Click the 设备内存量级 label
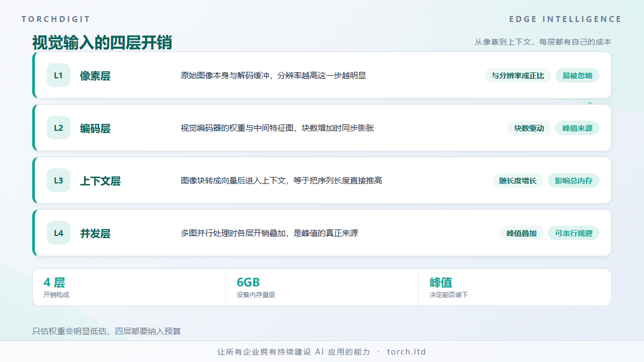644x362 pixels. (256, 295)
